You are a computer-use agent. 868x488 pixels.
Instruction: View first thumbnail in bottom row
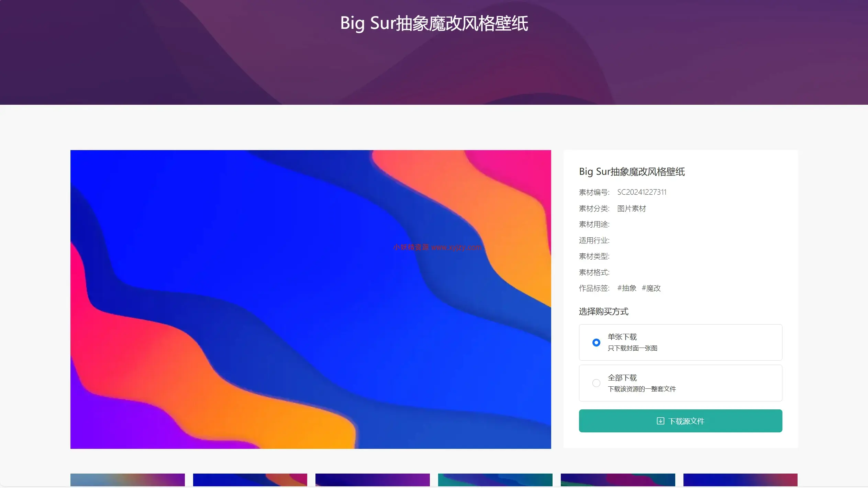click(x=127, y=480)
